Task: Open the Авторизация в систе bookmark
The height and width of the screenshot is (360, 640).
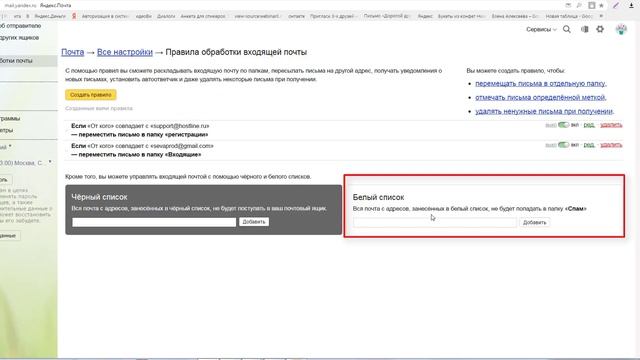Action: click(x=105, y=16)
